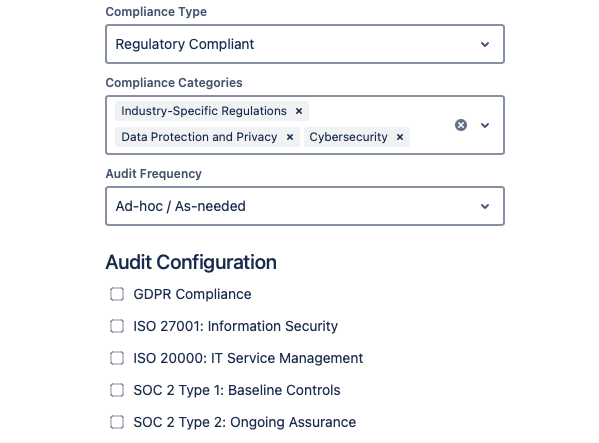Check ISO 27001: Information Security
The width and height of the screenshot is (599, 443).
[117, 326]
